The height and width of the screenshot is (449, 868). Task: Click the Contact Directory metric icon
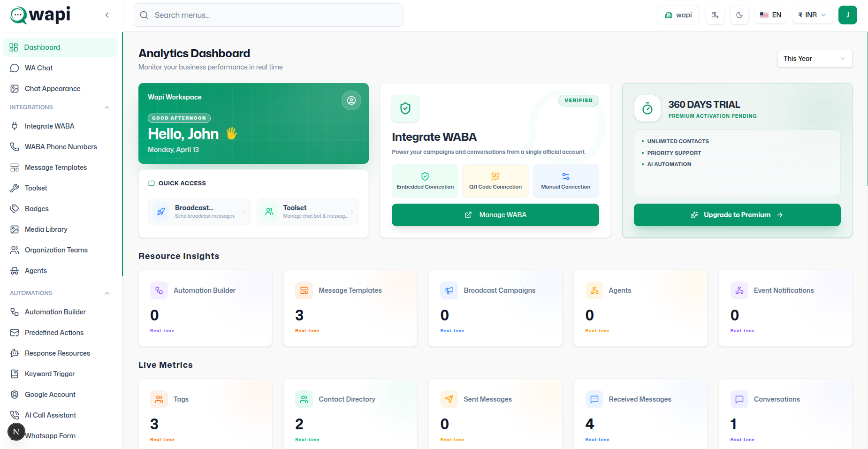304,399
